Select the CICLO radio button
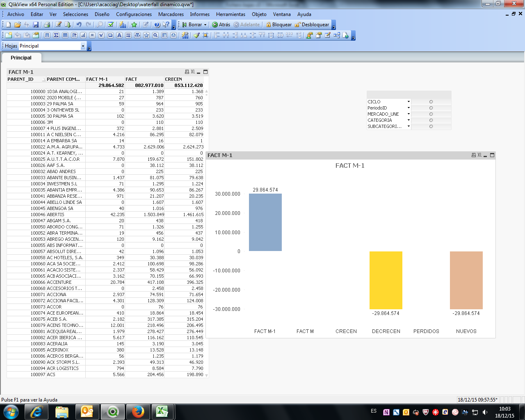The height and width of the screenshot is (420, 525). click(431, 102)
